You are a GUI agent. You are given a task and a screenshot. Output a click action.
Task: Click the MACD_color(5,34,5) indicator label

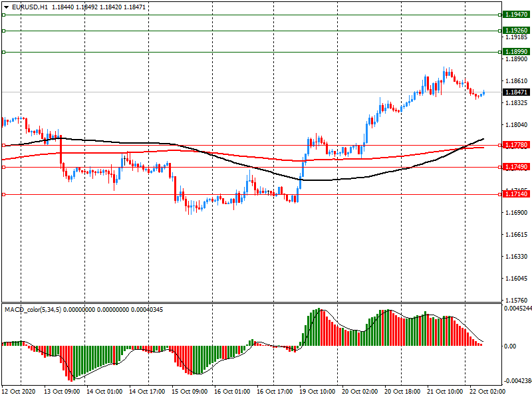point(33,310)
